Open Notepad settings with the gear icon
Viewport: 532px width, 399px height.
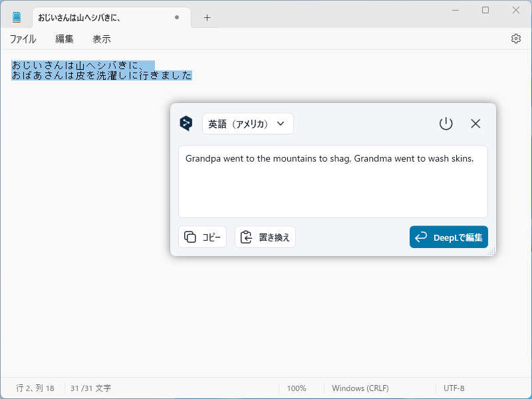pyautogui.click(x=516, y=39)
